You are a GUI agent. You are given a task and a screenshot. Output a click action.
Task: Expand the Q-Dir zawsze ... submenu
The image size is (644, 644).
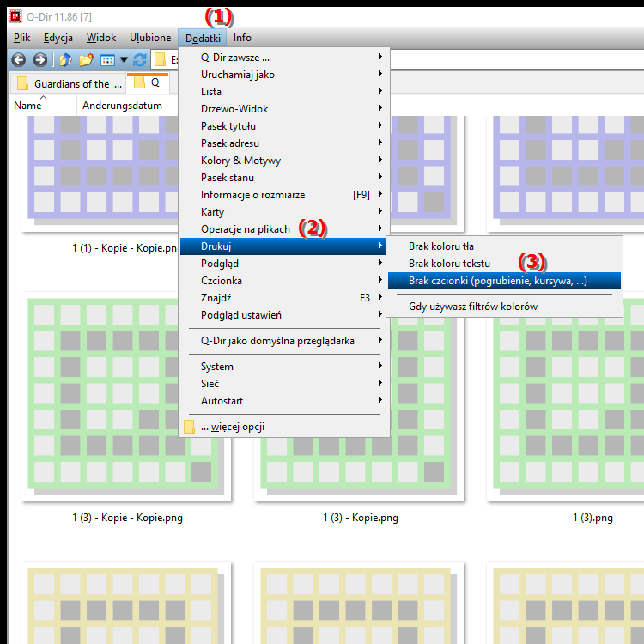coord(284,57)
